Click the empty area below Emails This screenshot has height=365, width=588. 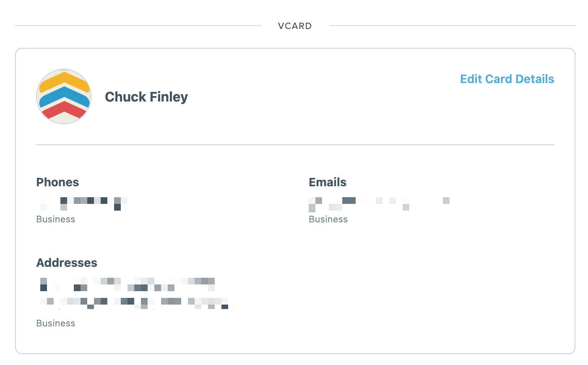coord(432,277)
